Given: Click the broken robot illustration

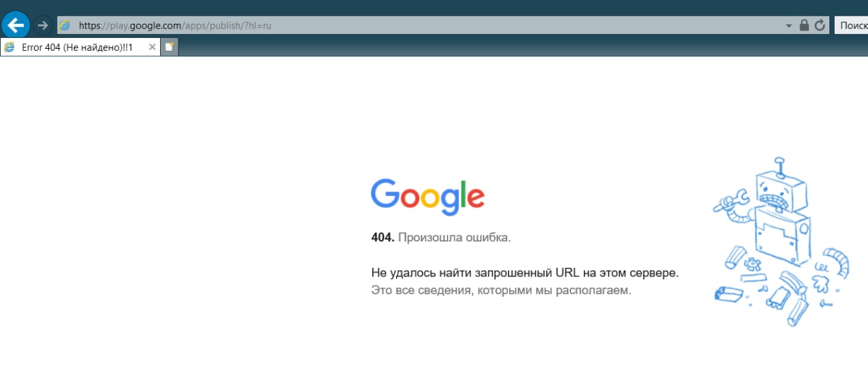Looking at the screenshot, I should pyautogui.click(x=781, y=241).
